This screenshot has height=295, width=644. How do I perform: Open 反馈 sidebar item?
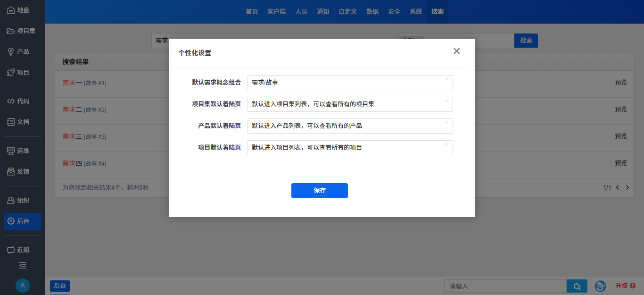[x=23, y=171]
